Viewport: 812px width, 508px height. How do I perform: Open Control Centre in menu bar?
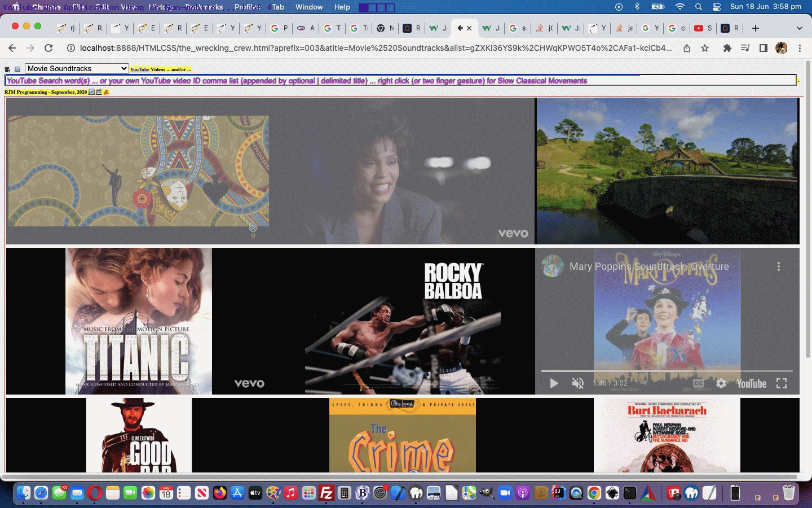(x=717, y=7)
